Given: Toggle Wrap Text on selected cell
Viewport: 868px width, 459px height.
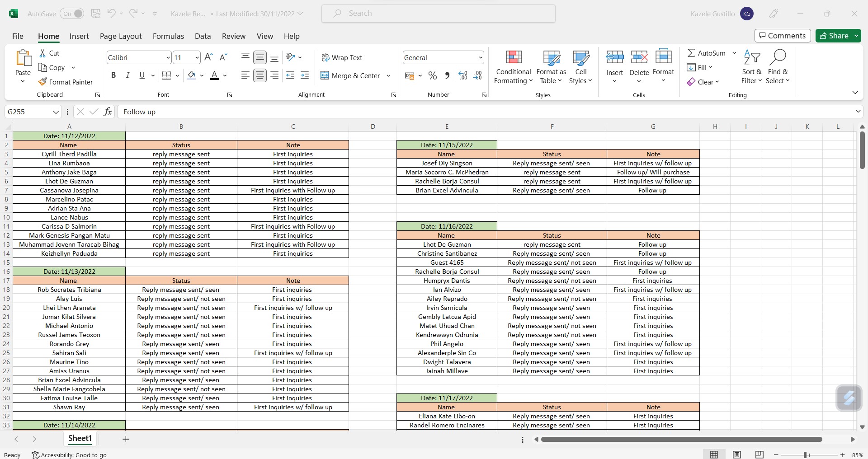Looking at the screenshot, I should (342, 57).
